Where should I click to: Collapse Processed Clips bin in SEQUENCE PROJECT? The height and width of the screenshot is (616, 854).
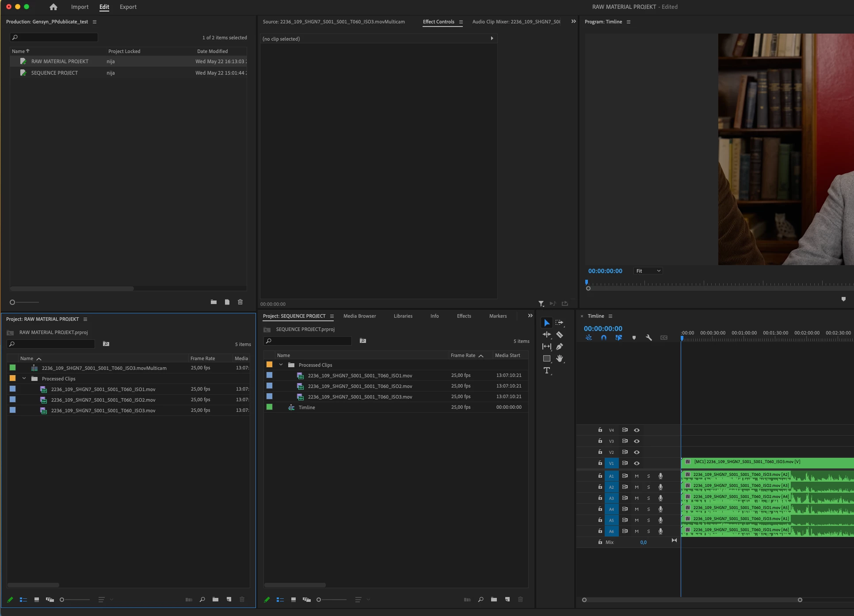281,365
